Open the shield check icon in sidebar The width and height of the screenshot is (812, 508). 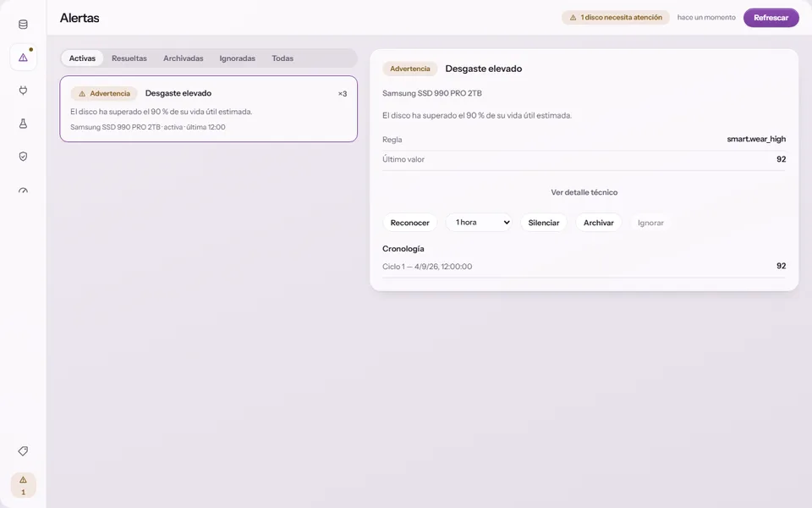point(23,157)
